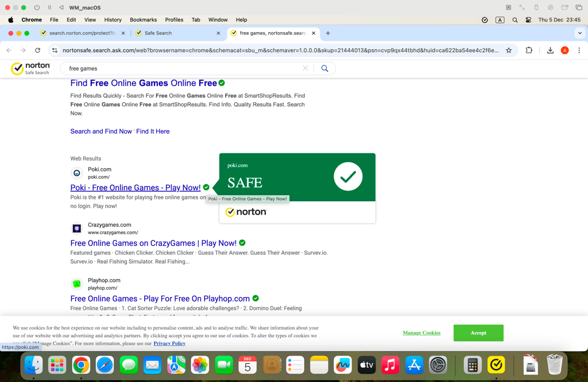Screen dimensions: 588x382
Task: Open the Privacy Policy link
Action: point(169,343)
